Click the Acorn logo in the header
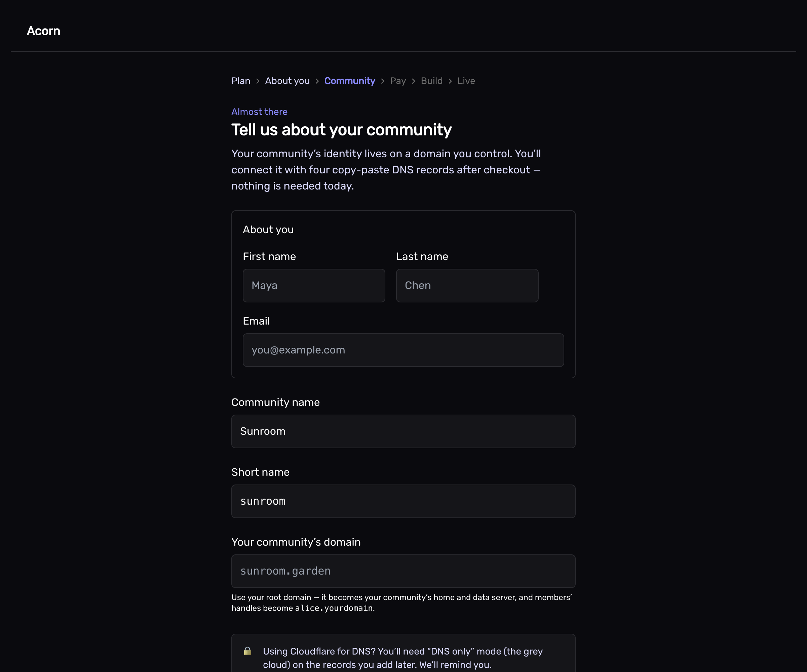The image size is (807, 672). pyautogui.click(x=43, y=31)
